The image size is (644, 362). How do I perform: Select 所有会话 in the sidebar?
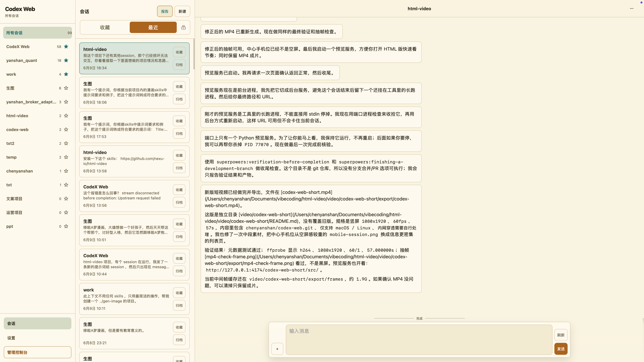coord(38,33)
